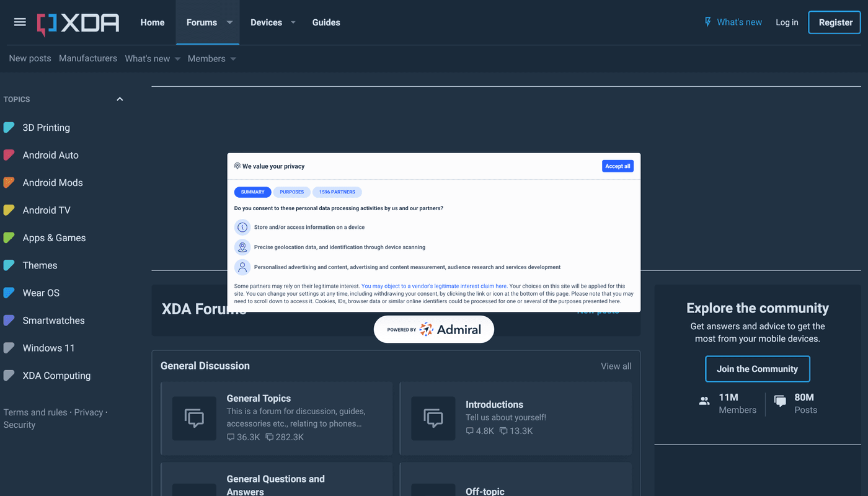Click the Privacy footer link
868x496 pixels.
pyautogui.click(x=89, y=412)
